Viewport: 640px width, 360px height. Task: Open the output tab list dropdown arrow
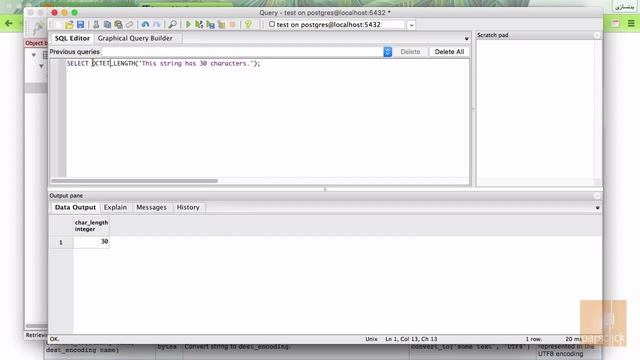click(x=598, y=208)
